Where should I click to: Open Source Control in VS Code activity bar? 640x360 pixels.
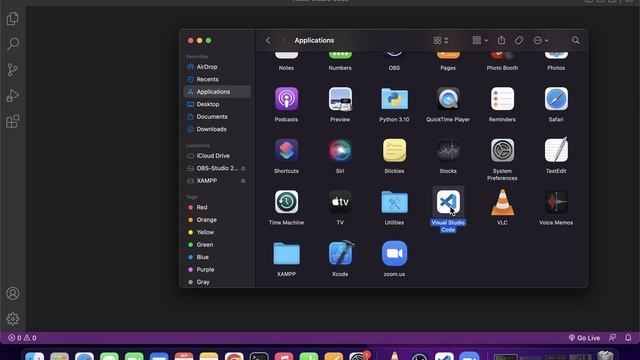coord(13,69)
